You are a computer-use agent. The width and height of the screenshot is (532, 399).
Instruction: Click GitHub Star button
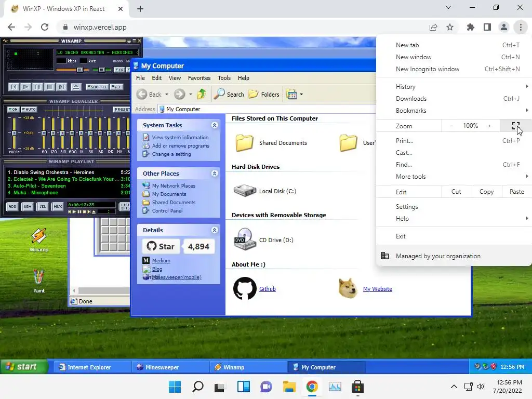point(161,247)
